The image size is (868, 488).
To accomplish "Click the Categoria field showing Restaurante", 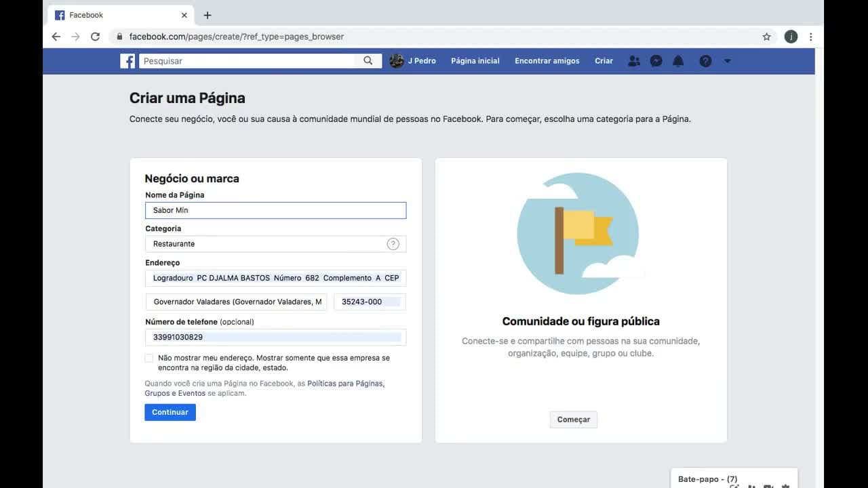I will pyautogui.click(x=275, y=244).
